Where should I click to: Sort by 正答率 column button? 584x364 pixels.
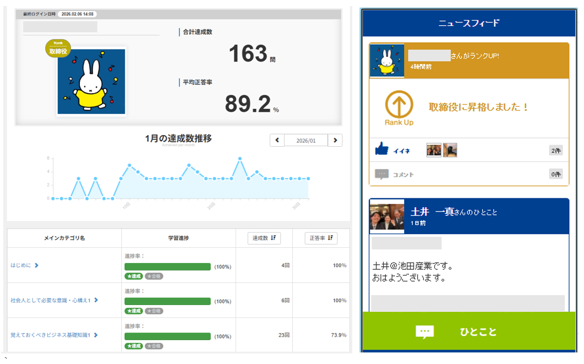pyautogui.click(x=321, y=238)
